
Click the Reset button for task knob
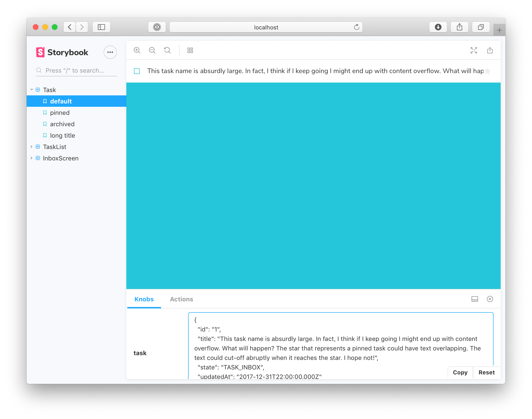pos(486,372)
